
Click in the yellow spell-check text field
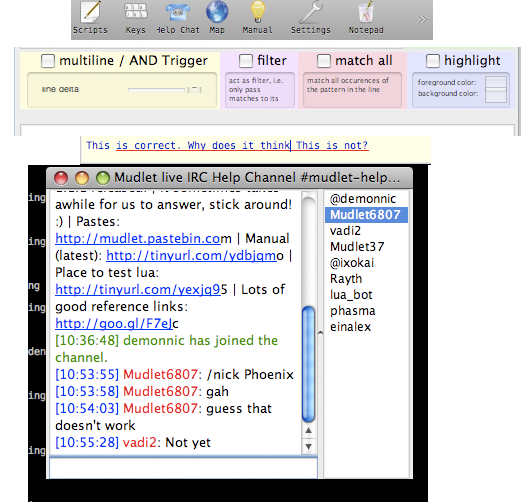[x=256, y=149]
